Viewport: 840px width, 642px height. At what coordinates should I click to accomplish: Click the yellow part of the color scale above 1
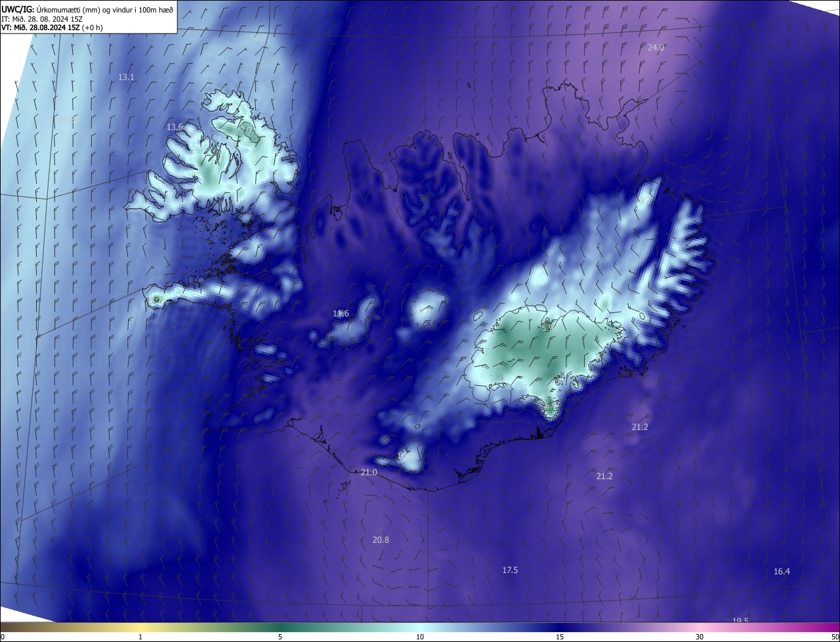140,627
